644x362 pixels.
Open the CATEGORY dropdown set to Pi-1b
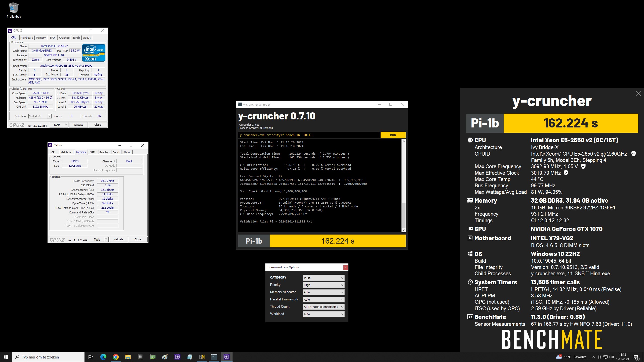tap(324, 278)
